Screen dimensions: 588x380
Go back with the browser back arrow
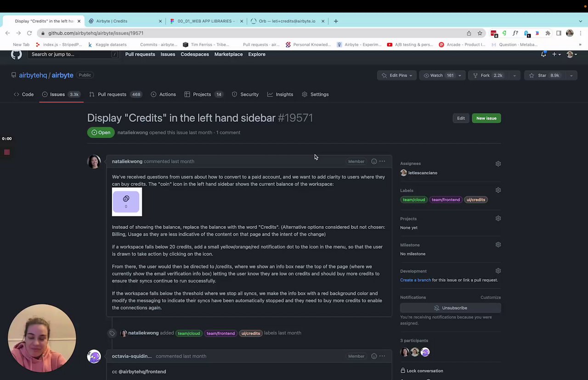click(x=7, y=33)
